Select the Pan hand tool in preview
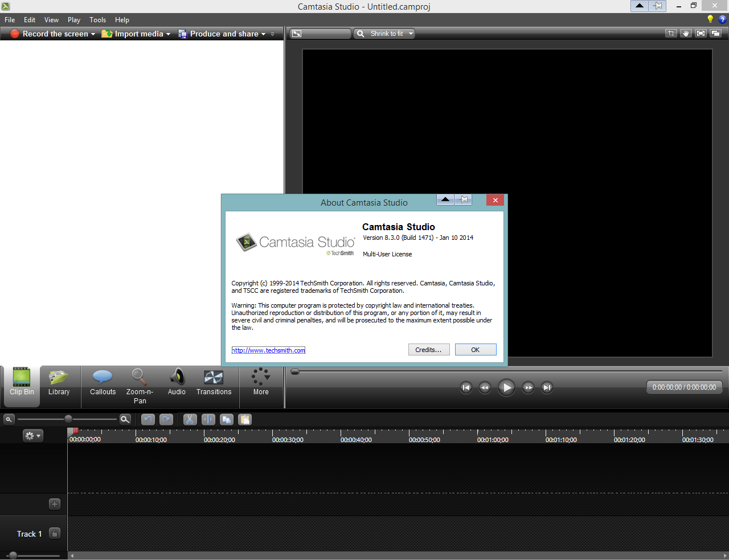Screen dimensions: 729x560 [686, 34]
